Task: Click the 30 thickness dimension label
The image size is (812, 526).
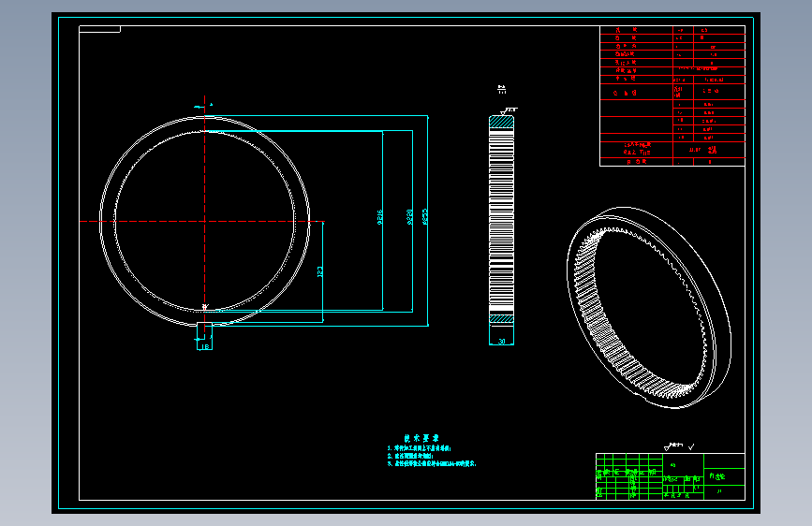Action: click(x=501, y=342)
